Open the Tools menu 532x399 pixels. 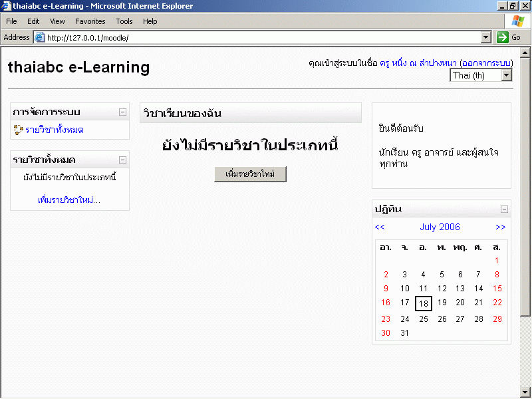tap(124, 21)
